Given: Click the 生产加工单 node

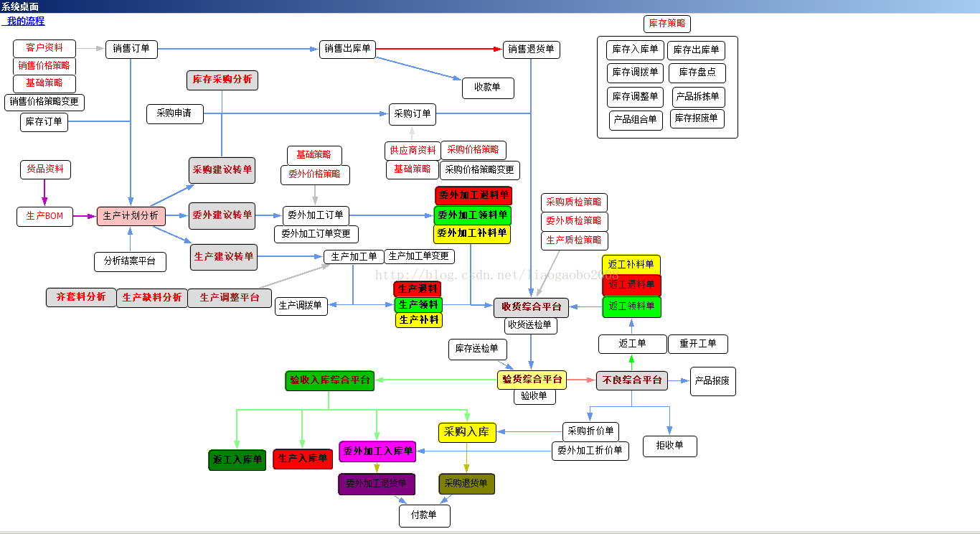Looking at the screenshot, I should 354,257.
